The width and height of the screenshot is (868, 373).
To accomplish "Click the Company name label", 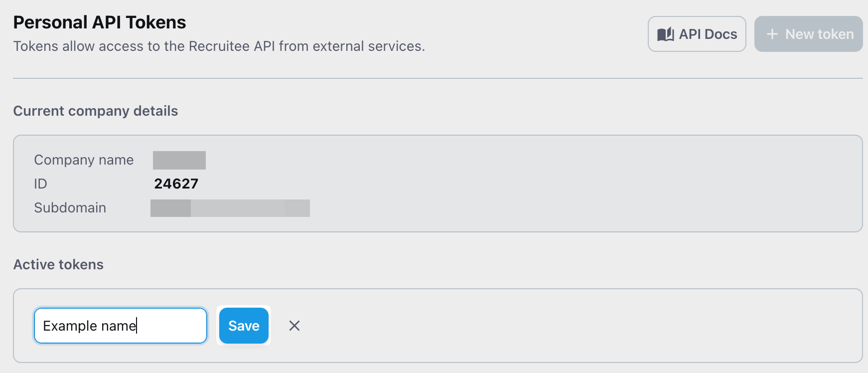I will click(84, 160).
